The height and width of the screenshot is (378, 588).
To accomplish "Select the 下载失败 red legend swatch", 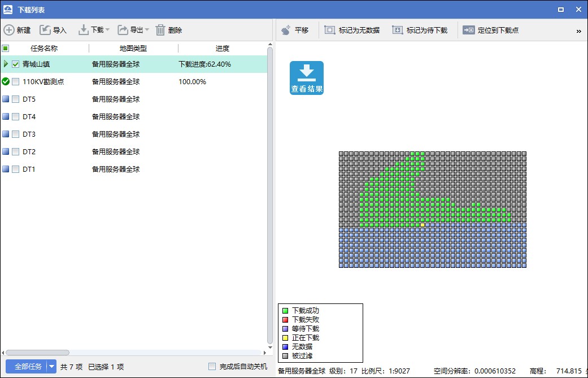I will click(285, 319).
